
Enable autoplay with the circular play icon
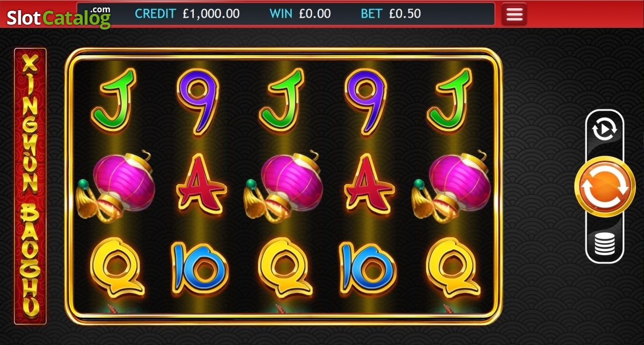604,129
